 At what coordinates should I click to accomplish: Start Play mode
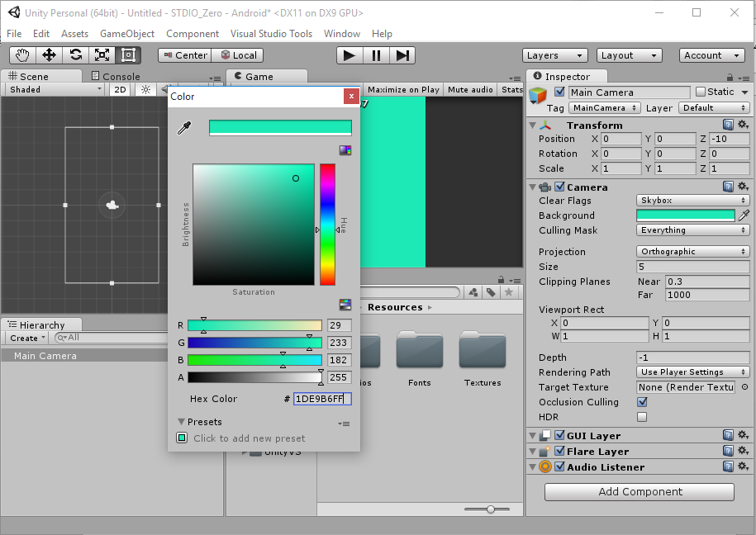tap(349, 55)
